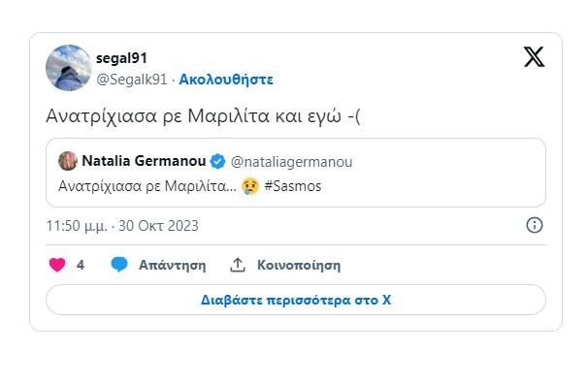588x385 pixels.
Task: Click the share upload arrow icon
Action: pyautogui.click(x=238, y=265)
